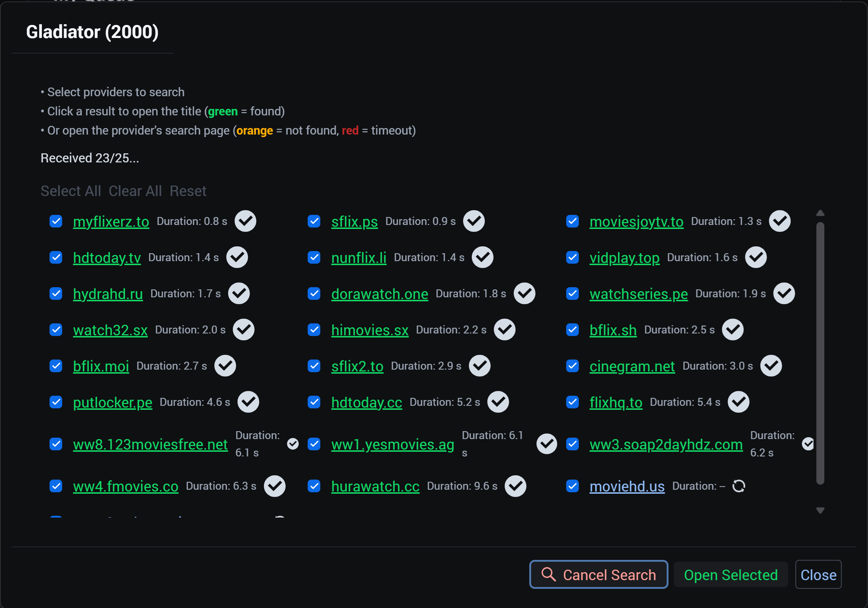Cancel the running search
868x608 pixels.
[x=599, y=575]
